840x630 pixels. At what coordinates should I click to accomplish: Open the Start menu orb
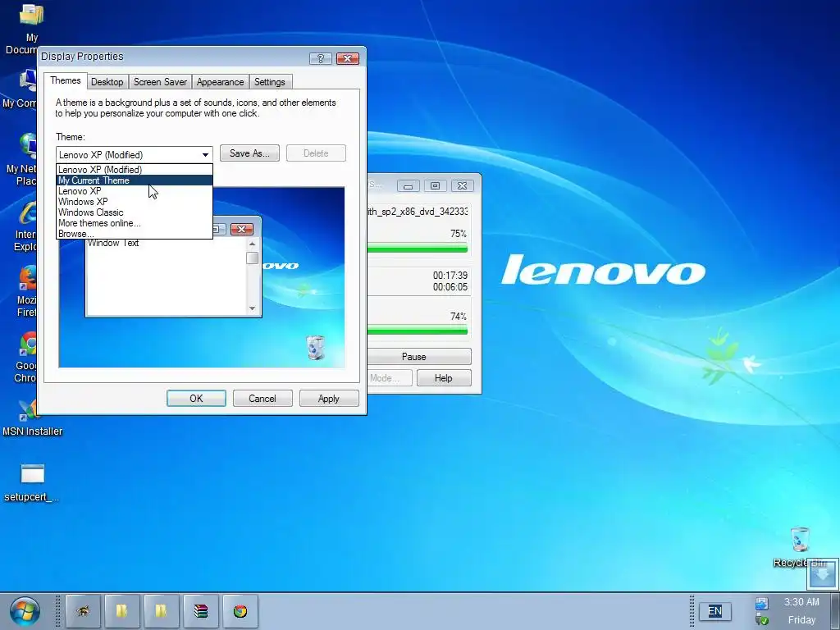point(24,611)
